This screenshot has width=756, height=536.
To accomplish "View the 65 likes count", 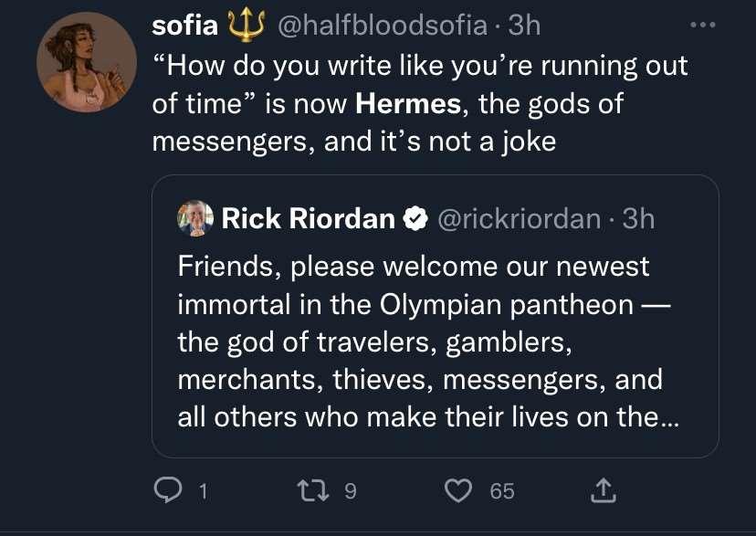I will [502, 492].
